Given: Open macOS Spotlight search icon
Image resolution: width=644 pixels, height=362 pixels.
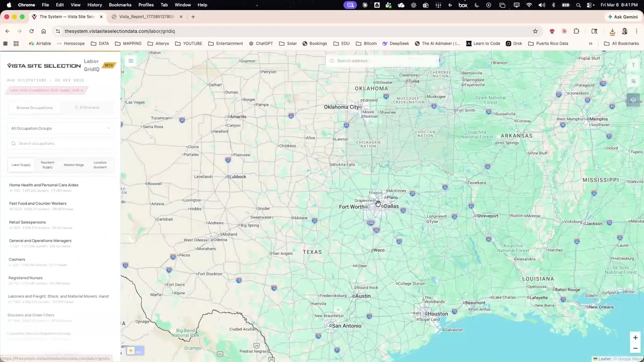Looking at the screenshot, I should pos(579,5).
